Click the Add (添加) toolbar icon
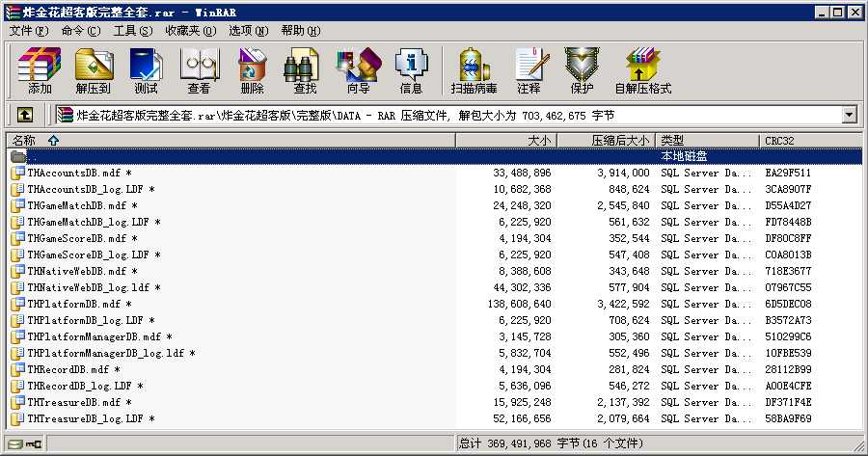 (x=40, y=70)
